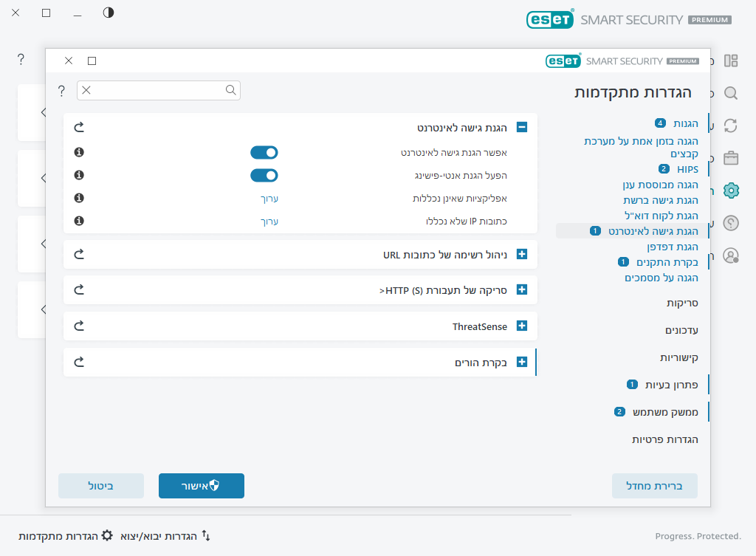The width and height of the screenshot is (756, 556).
Task: Click the revert arrow for בקרת הורים section
Action: click(80, 362)
